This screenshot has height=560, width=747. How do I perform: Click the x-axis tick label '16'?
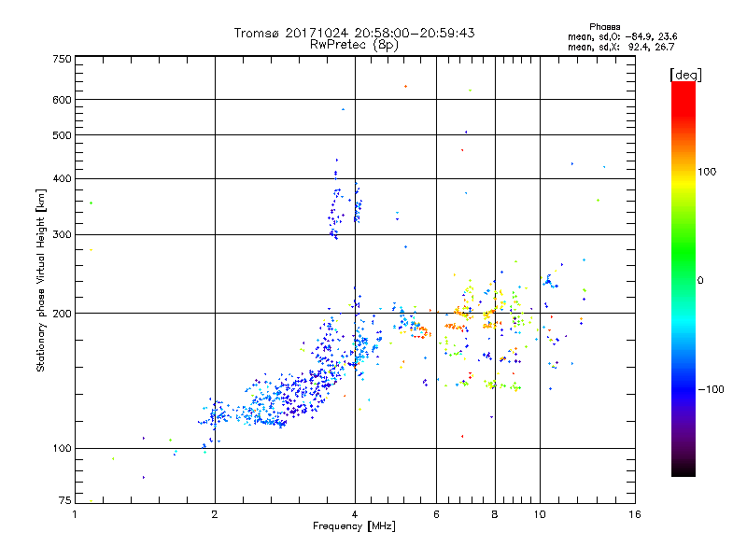635,514
